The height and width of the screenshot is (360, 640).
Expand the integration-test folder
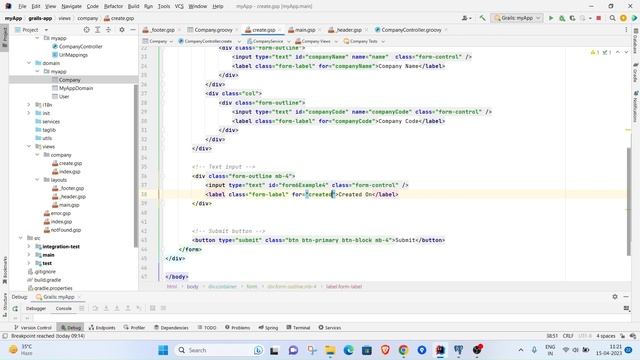point(29,246)
